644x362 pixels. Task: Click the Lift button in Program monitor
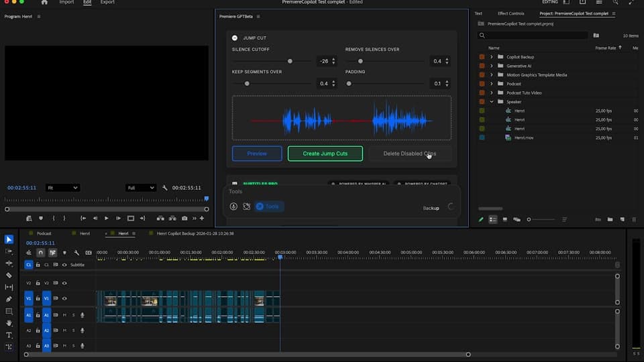tap(160, 219)
